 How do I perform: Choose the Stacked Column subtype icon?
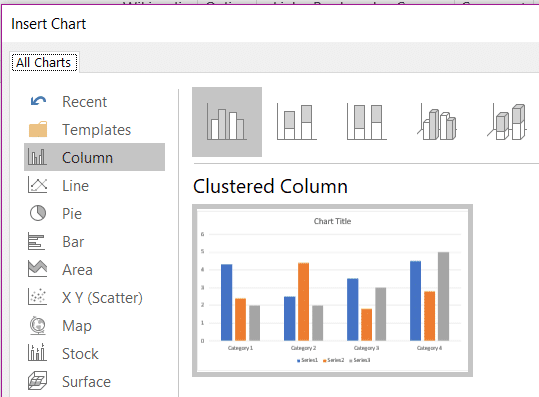pos(297,122)
